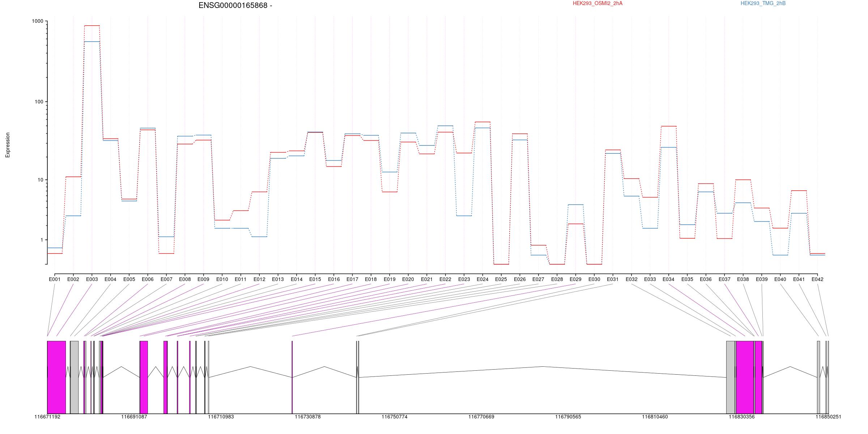Click exon label E035

687,280
